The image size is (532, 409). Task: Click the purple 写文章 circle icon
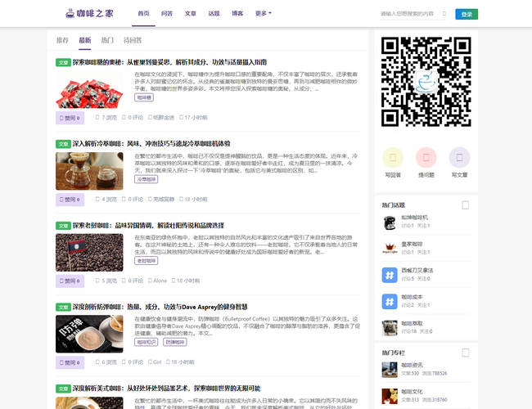click(x=459, y=157)
